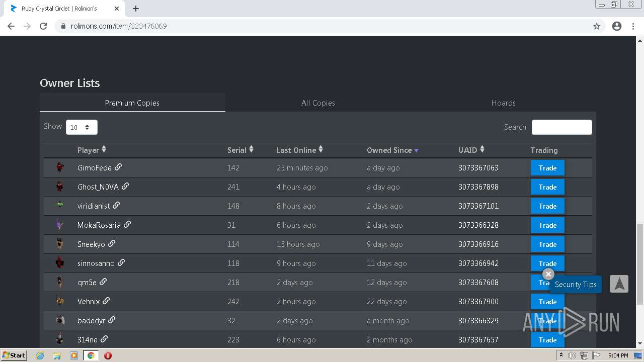Click MokaRosaria's avatar thumbnail

coord(60,225)
